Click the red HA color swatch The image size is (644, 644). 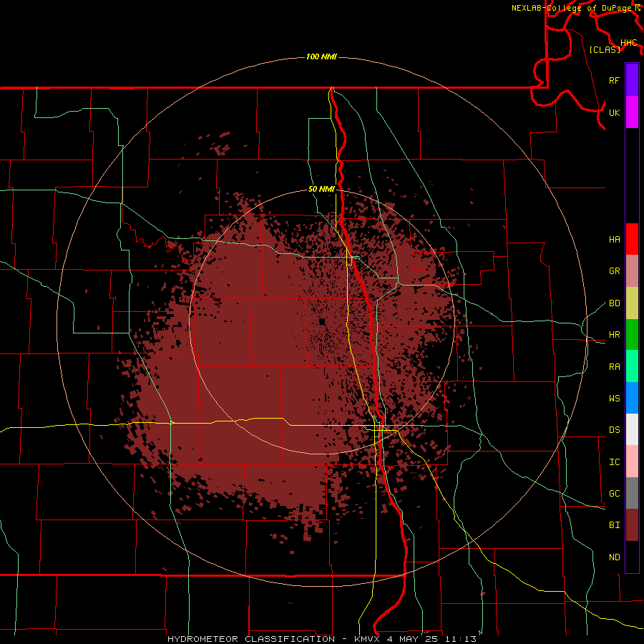(x=632, y=239)
